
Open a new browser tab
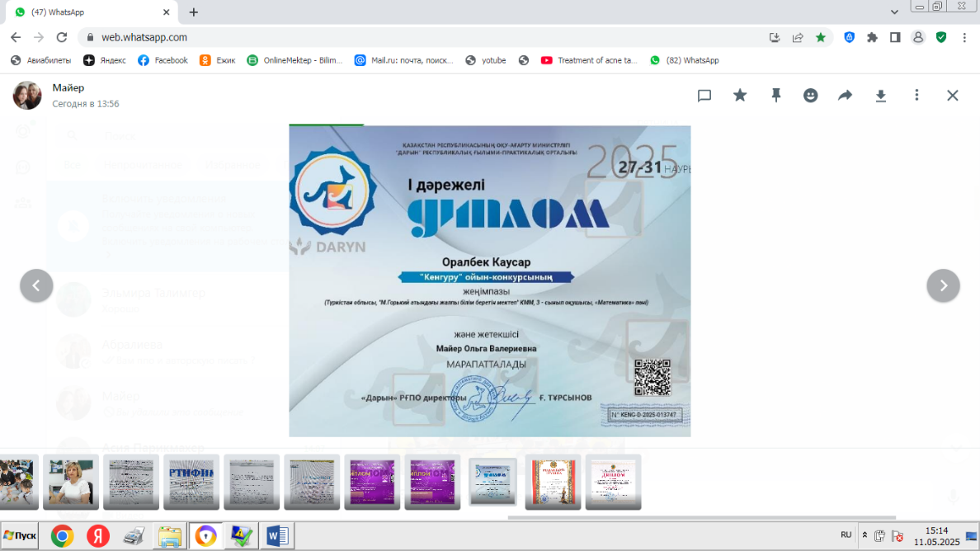pyautogui.click(x=194, y=12)
